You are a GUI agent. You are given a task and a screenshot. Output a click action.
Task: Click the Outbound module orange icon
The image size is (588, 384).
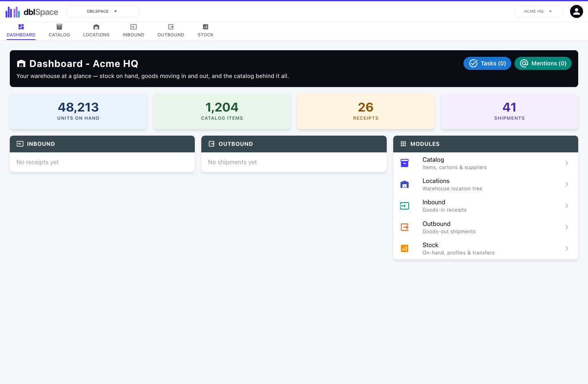(x=405, y=227)
